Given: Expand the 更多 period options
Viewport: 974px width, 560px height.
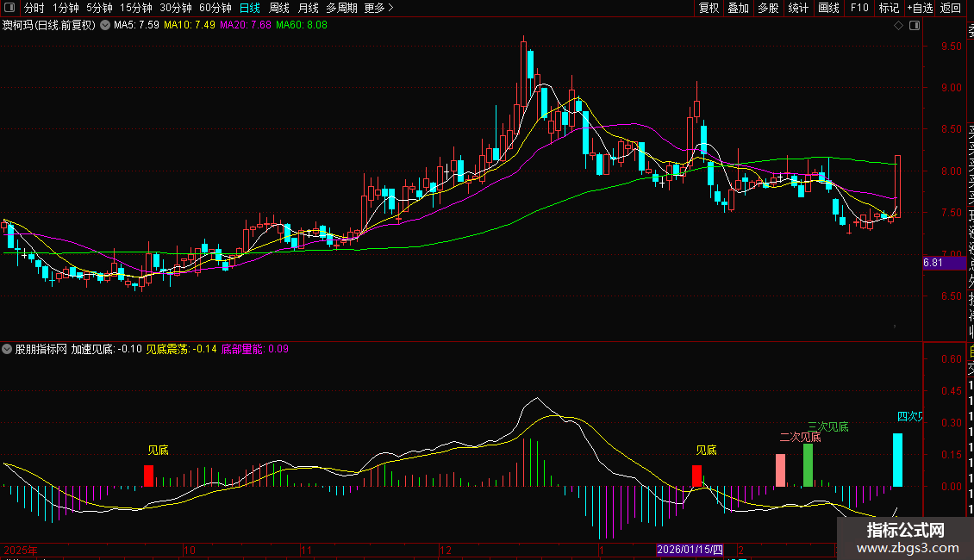Looking at the screenshot, I should pyautogui.click(x=378, y=8).
